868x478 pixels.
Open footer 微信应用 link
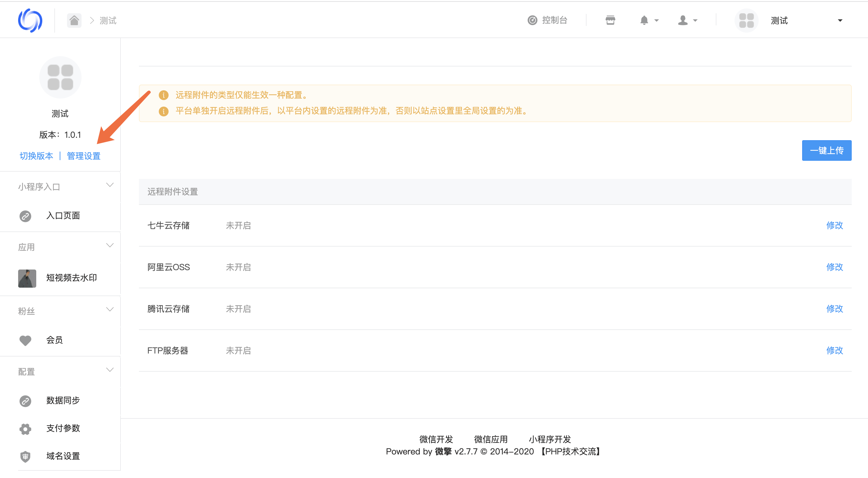[x=490, y=439]
